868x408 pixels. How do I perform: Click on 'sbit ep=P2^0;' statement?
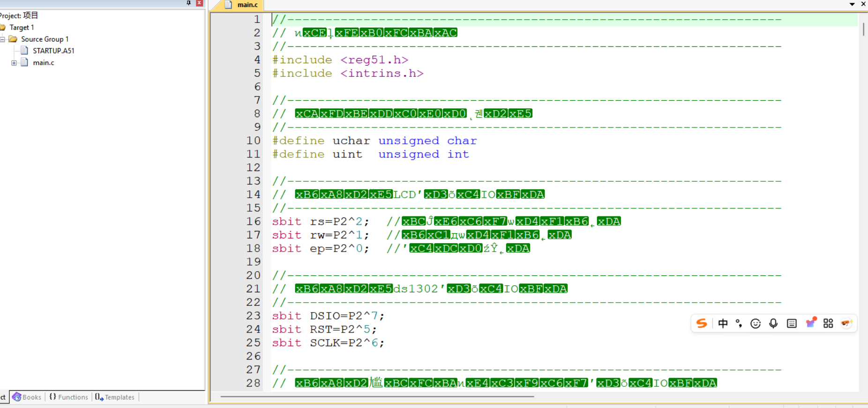click(321, 249)
